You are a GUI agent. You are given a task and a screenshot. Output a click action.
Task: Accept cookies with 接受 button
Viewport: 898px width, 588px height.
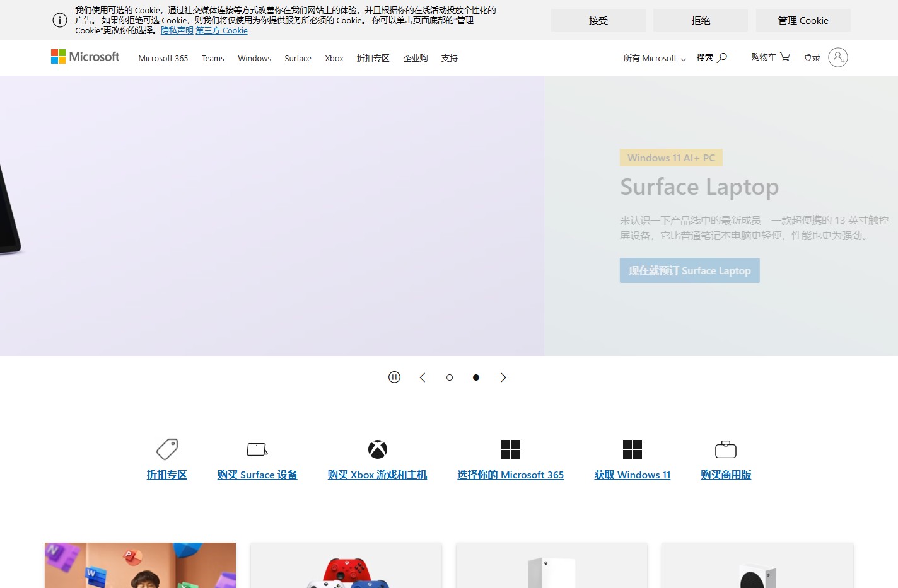(x=598, y=20)
